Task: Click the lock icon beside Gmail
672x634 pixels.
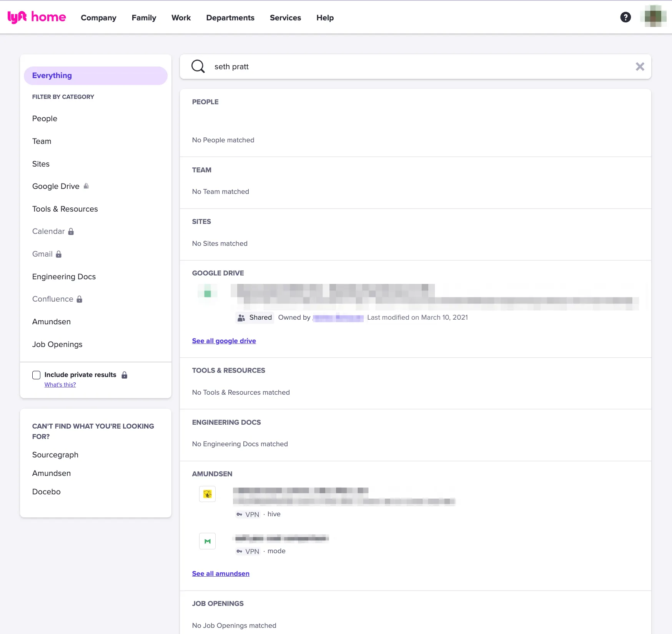Action: tap(59, 254)
